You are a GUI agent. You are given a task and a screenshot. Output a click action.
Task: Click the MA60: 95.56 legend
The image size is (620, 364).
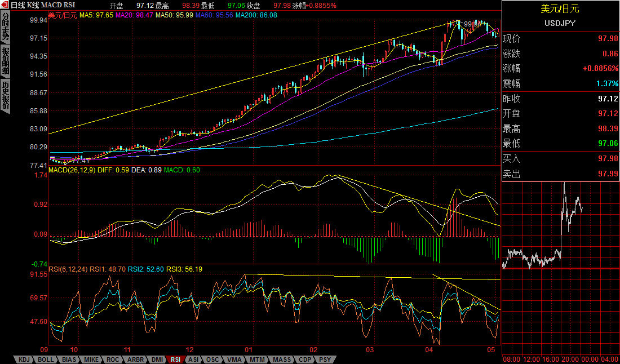[x=214, y=15]
